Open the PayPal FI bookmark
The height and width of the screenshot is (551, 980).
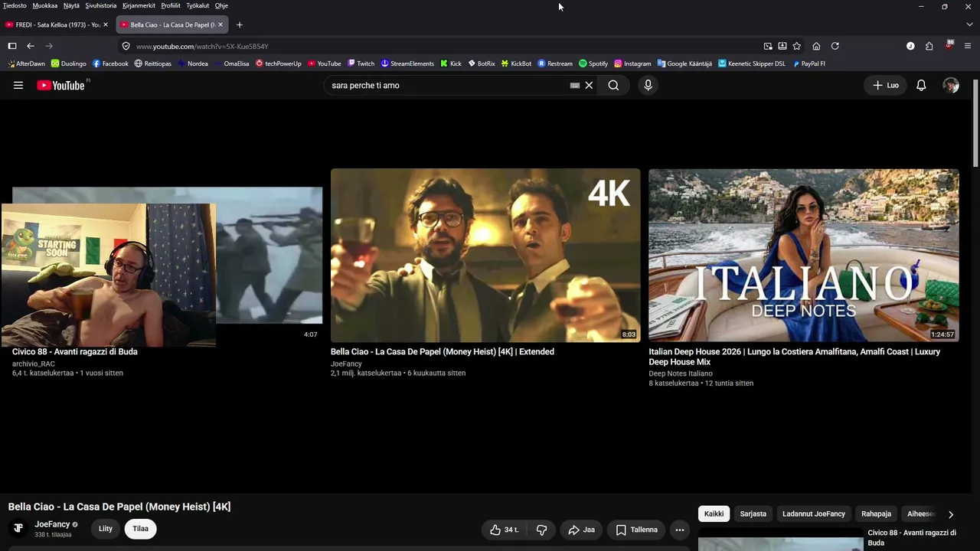[x=808, y=64]
